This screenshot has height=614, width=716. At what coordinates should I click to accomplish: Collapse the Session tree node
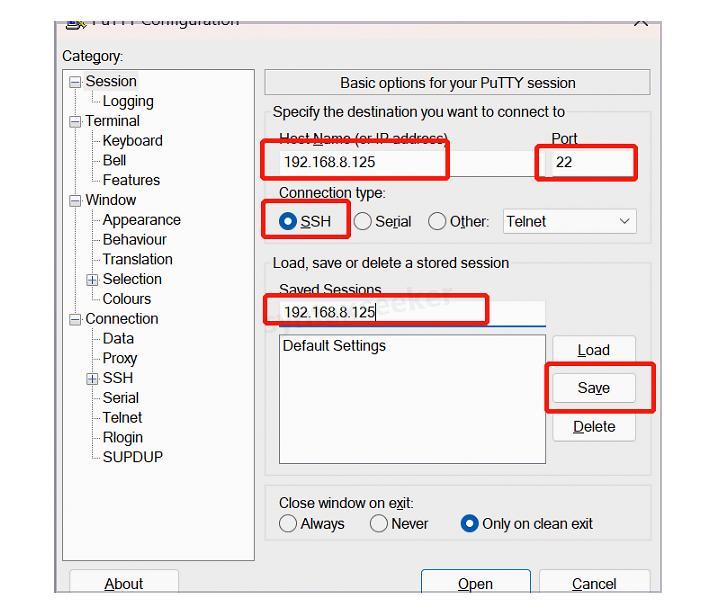click(75, 82)
